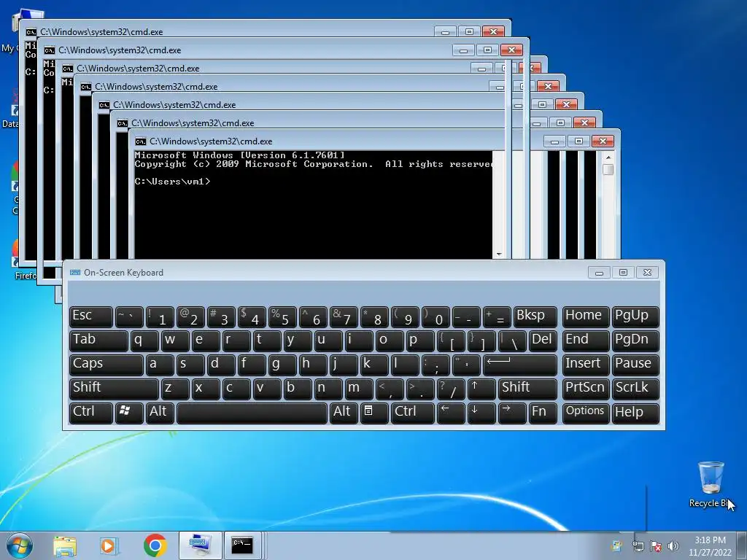Toggle the right Ctrl key
This screenshot has width=747, height=560.
coord(413,413)
